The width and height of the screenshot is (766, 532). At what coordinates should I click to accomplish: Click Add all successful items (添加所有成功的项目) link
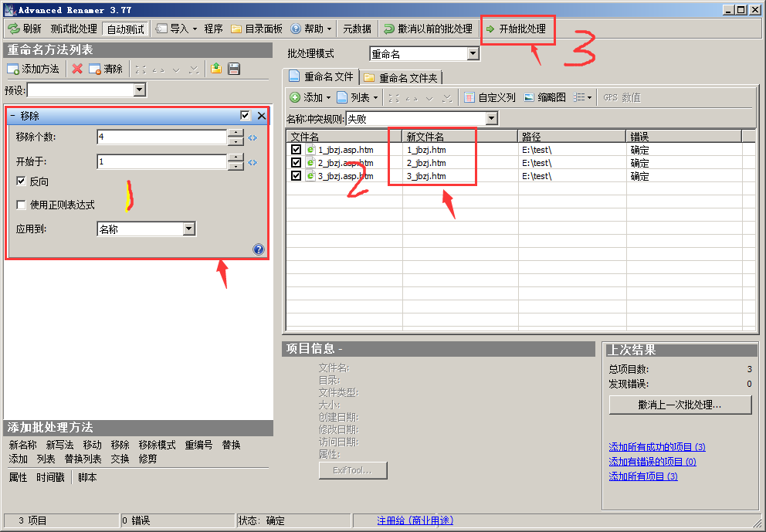[x=657, y=447]
